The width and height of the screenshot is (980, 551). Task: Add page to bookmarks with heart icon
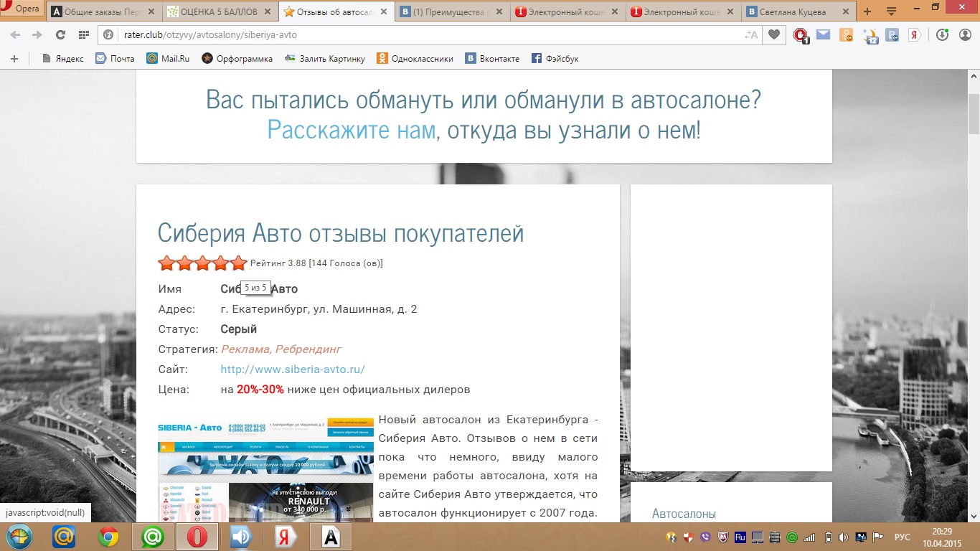[773, 34]
